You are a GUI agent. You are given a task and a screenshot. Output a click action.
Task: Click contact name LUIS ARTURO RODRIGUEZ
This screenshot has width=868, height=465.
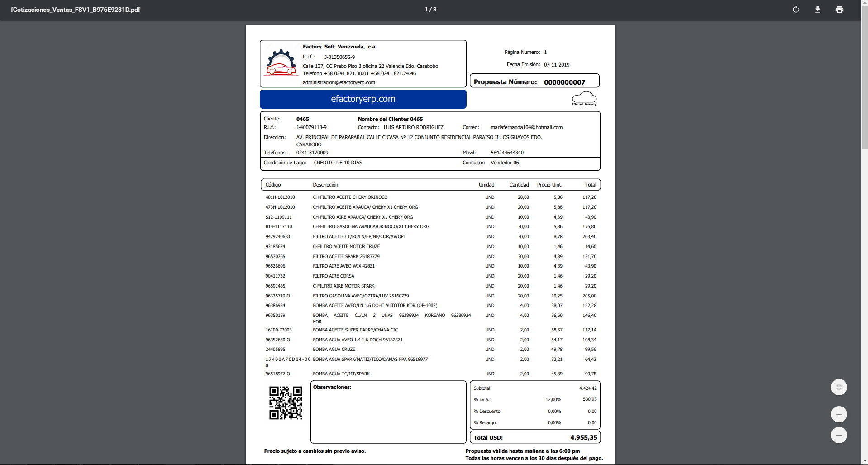point(414,127)
